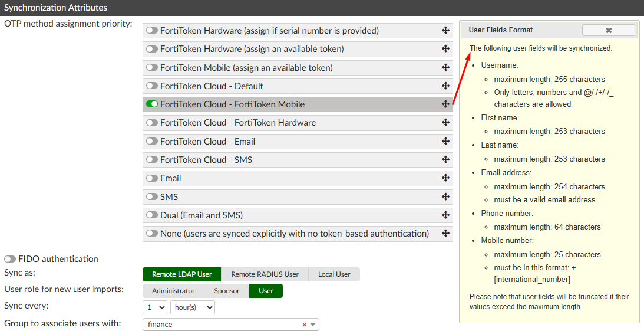The width and height of the screenshot is (644, 331).
Task: Click the 'User Fields Format' panel title
Action: (x=501, y=30)
